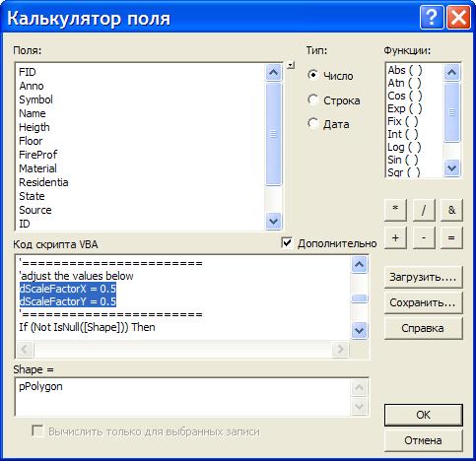Insert the plus + operator
The height and width of the screenshot is (461, 476).
pos(395,237)
